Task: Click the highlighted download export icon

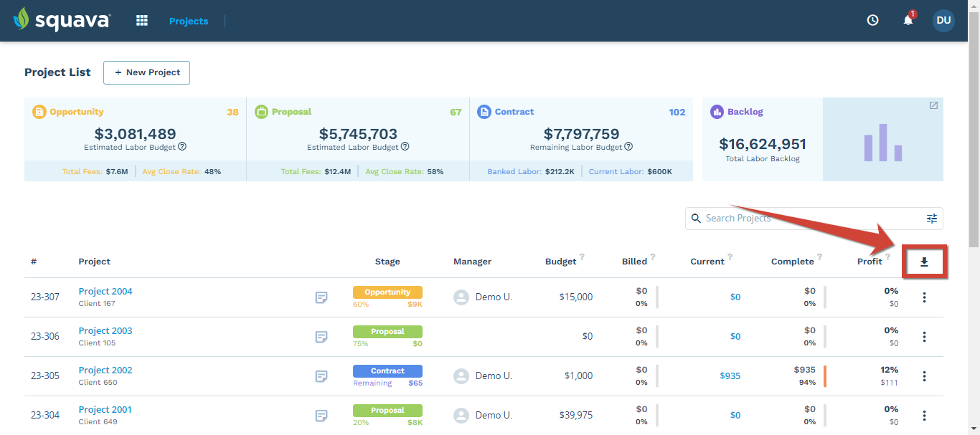Action: point(925,261)
